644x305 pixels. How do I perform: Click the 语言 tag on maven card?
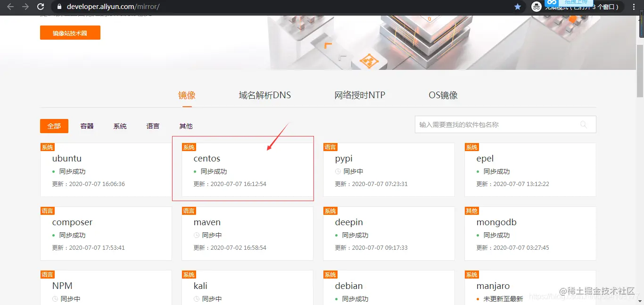click(x=189, y=211)
